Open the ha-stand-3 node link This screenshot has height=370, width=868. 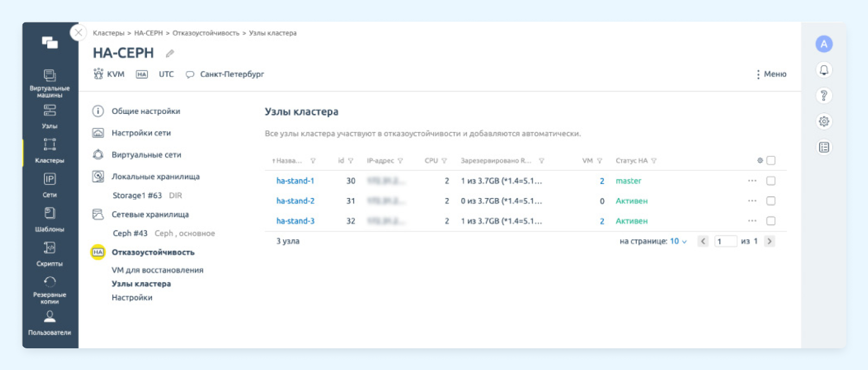click(x=295, y=221)
